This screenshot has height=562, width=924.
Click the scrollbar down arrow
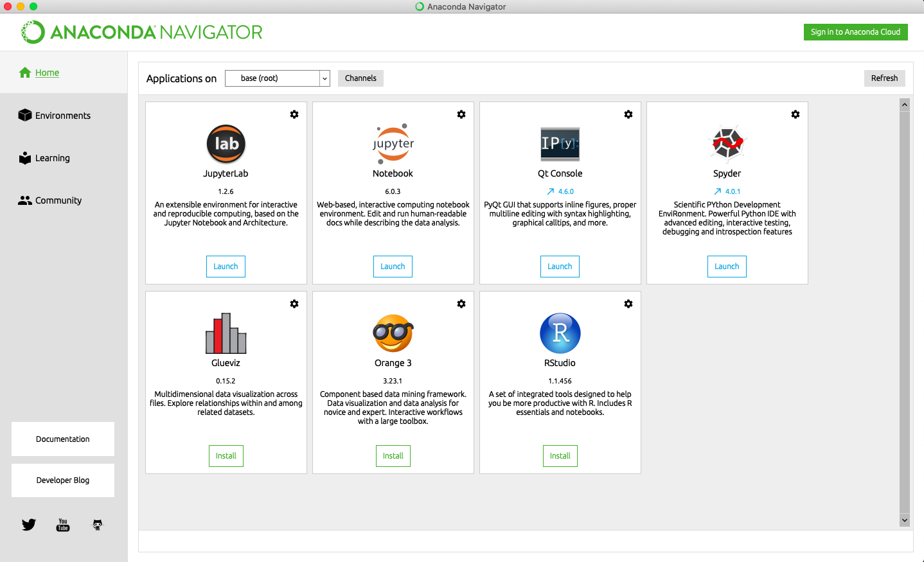(x=905, y=520)
